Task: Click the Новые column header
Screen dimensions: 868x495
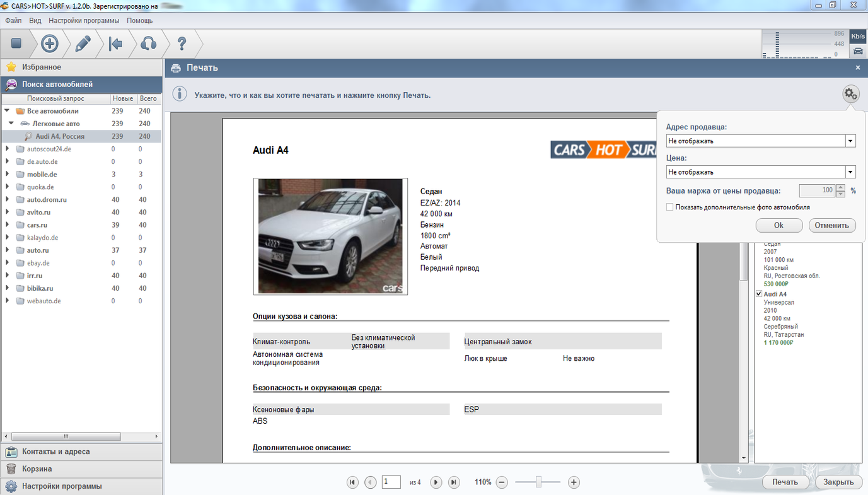Action: (x=123, y=98)
